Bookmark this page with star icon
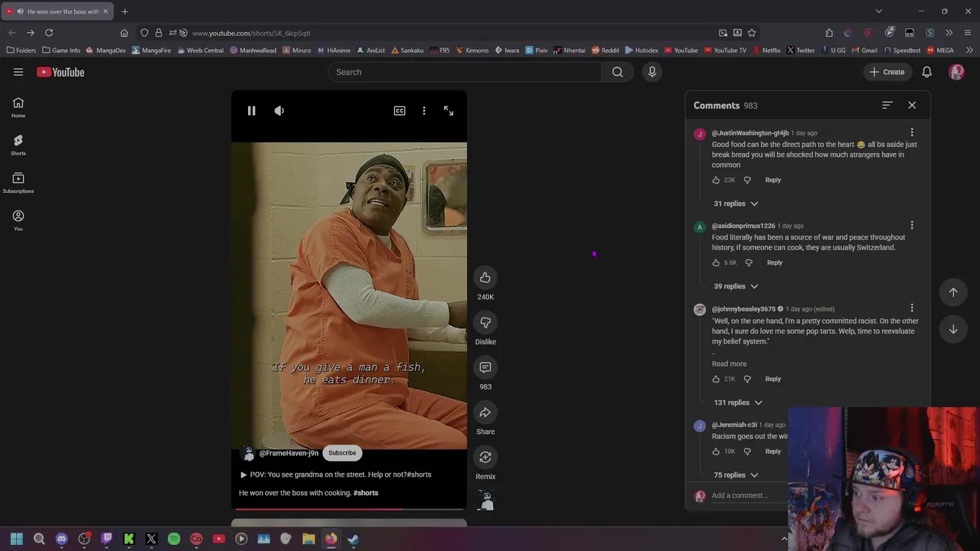This screenshot has width=980, height=551. point(752,33)
